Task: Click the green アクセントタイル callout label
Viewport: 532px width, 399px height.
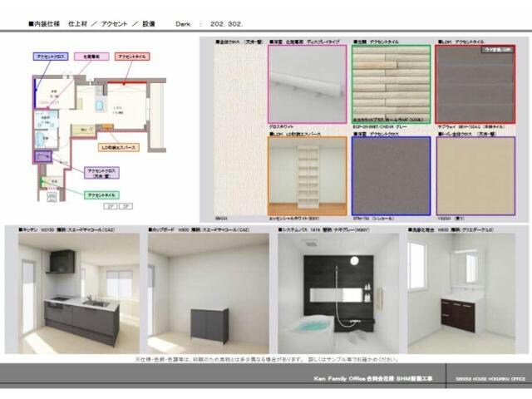Action: (x=101, y=195)
